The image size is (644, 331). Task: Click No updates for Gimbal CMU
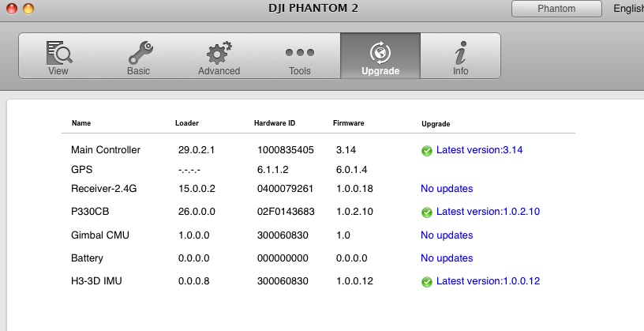pos(447,235)
